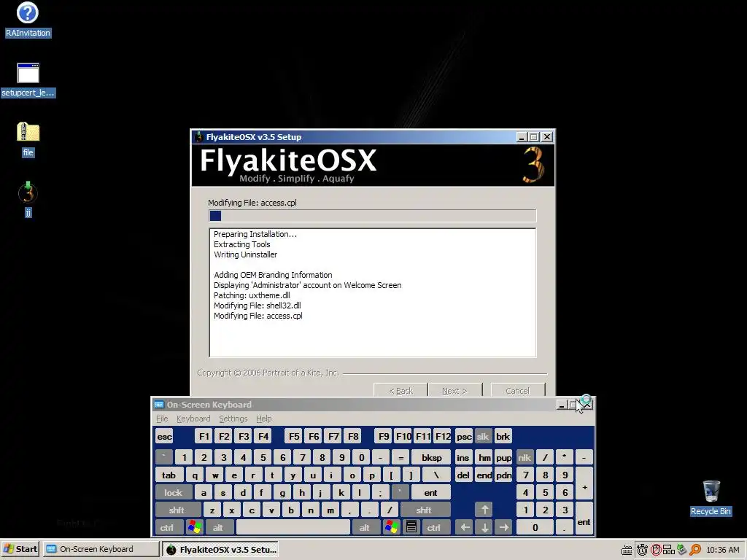
Task: Click the up arrow key
Action: (x=484, y=510)
